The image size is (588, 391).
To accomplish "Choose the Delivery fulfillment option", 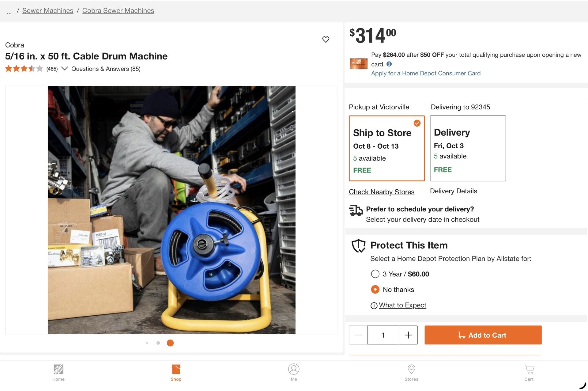I will [x=468, y=148].
